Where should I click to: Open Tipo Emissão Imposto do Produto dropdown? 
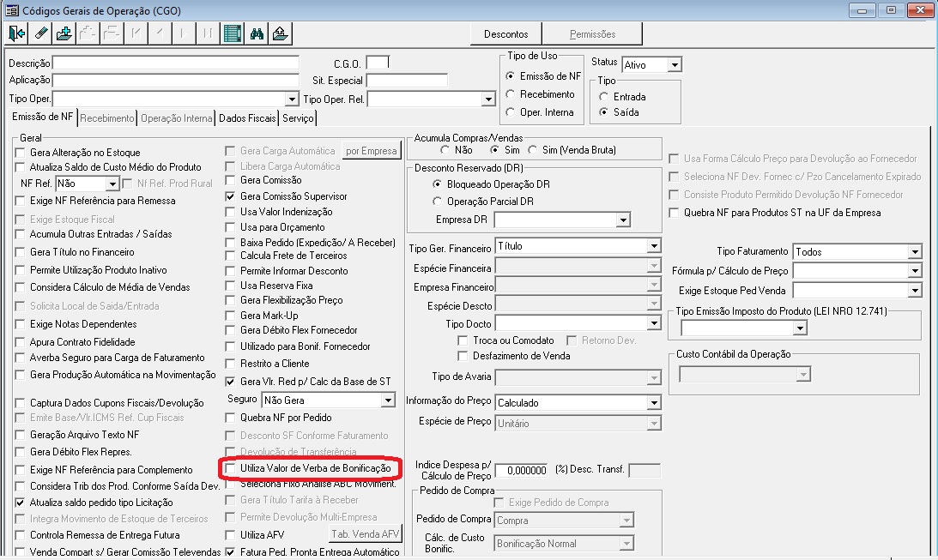(800, 328)
